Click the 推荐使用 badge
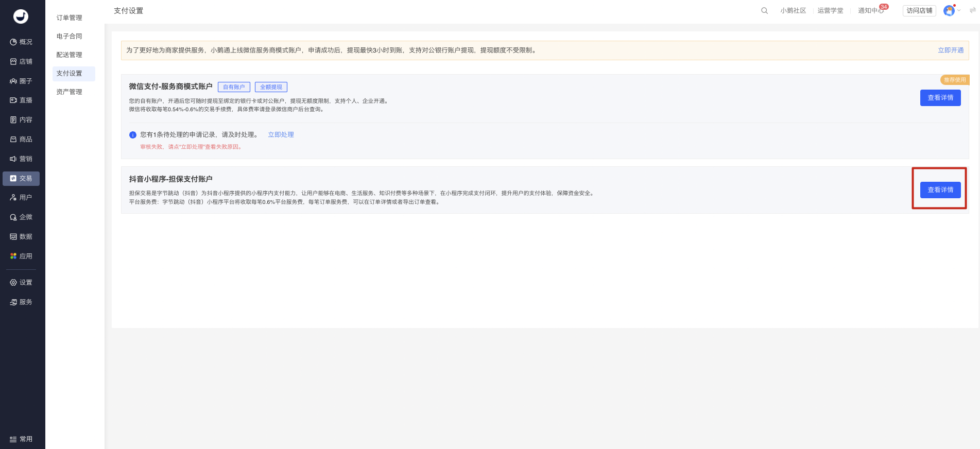 (x=955, y=80)
